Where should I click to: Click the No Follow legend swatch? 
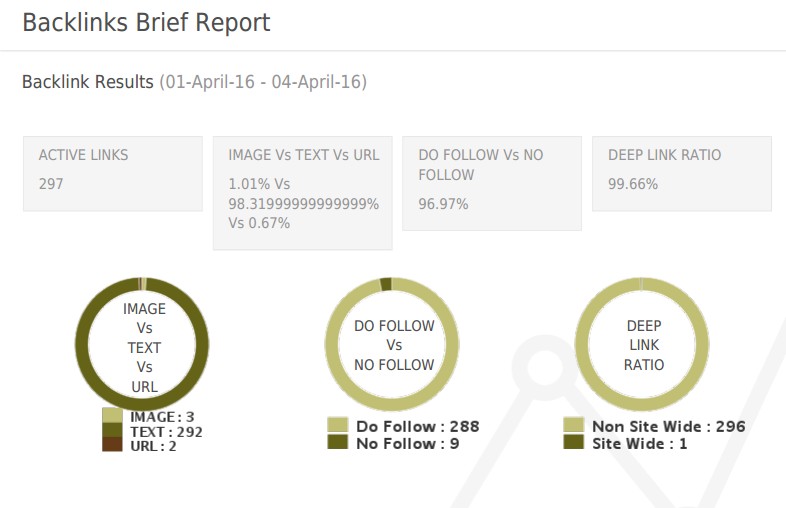click(x=337, y=441)
